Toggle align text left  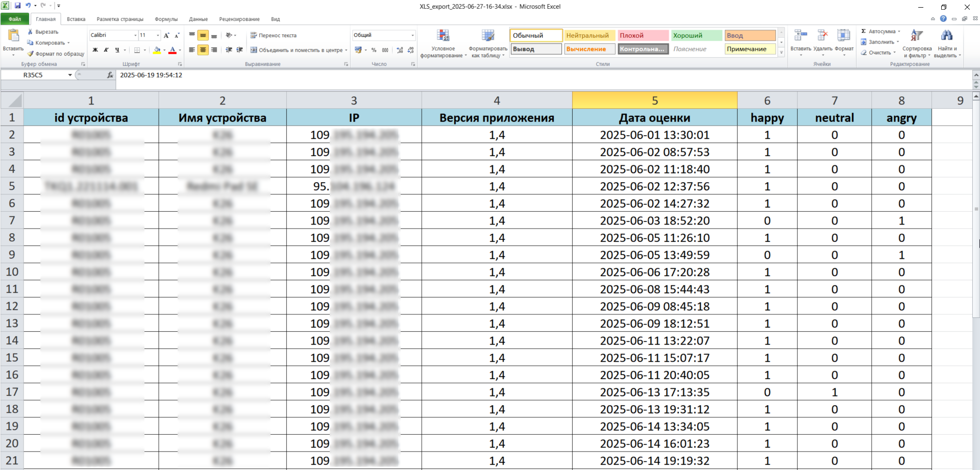pyautogui.click(x=192, y=50)
